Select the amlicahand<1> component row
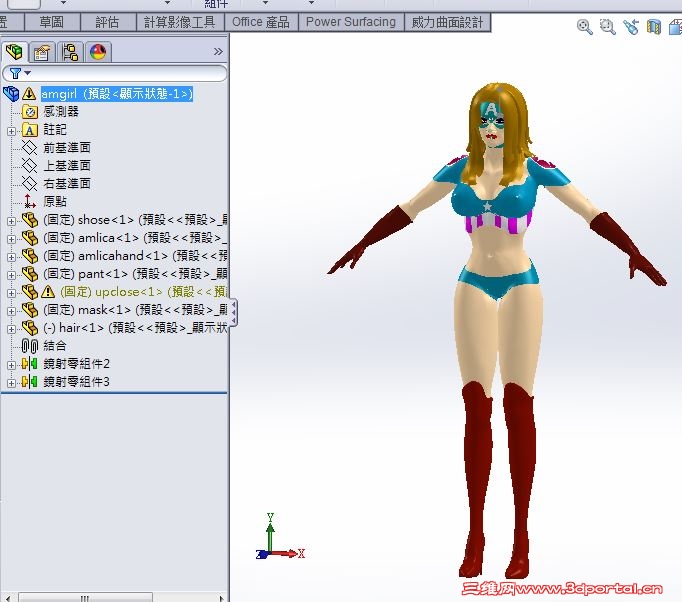 point(135,256)
